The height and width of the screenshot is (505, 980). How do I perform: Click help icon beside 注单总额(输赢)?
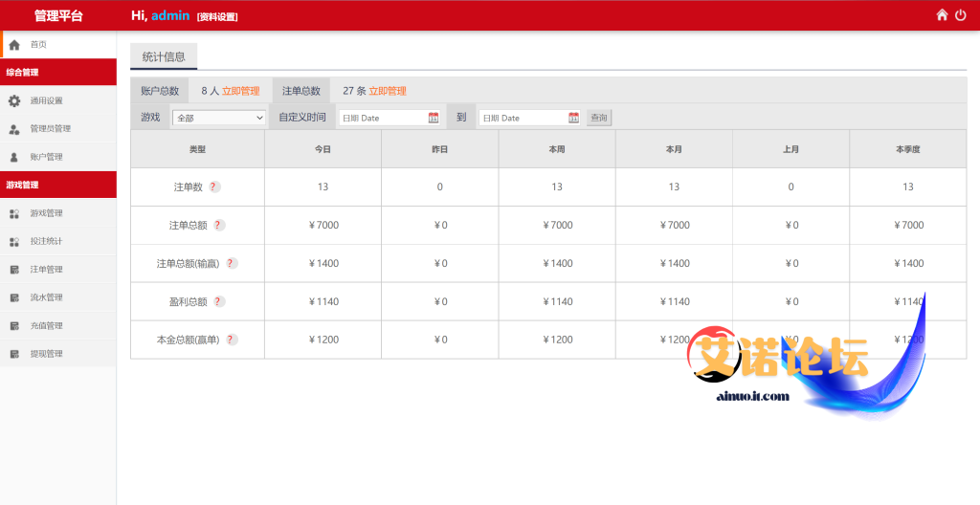click(232, 263)
